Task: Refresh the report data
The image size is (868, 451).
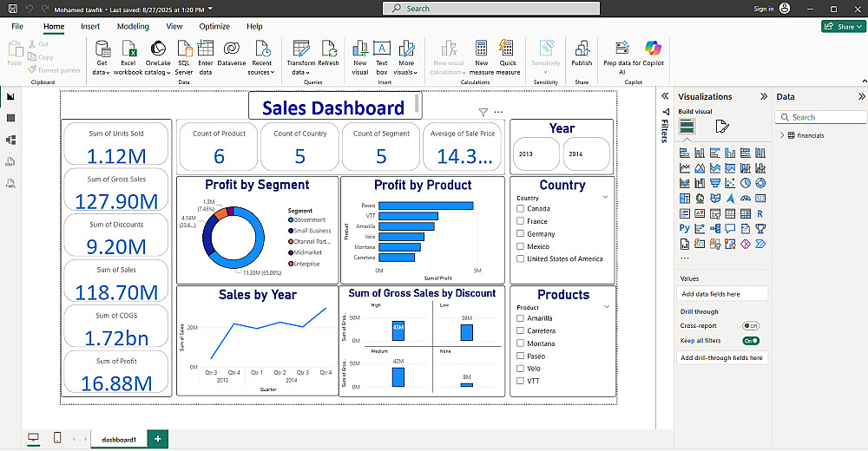Action: 329,53
